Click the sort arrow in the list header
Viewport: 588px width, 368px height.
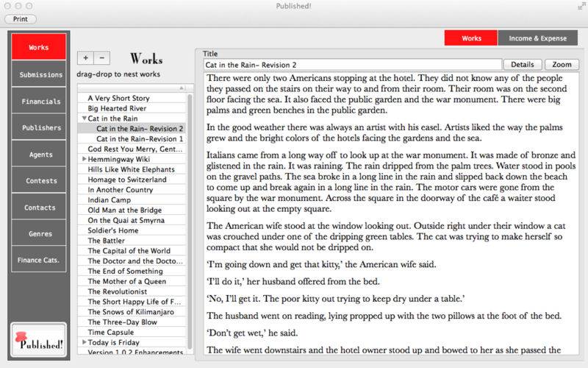coord(182,88)
